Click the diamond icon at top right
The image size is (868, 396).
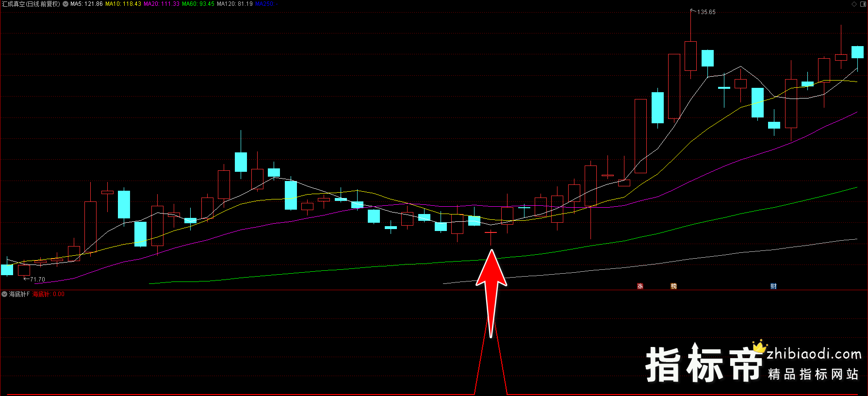(854, 4)
